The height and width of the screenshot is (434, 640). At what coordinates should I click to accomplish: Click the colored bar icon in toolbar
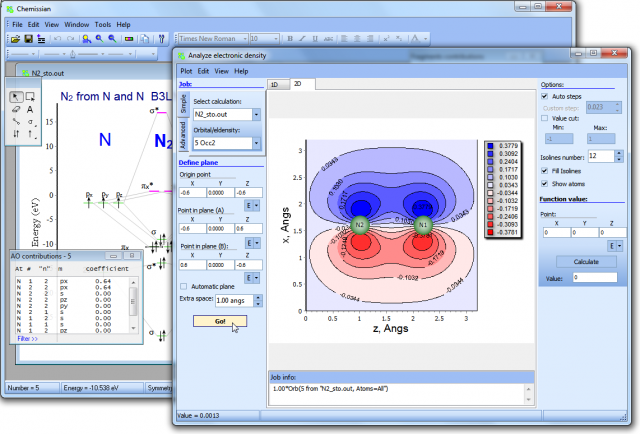129,39
